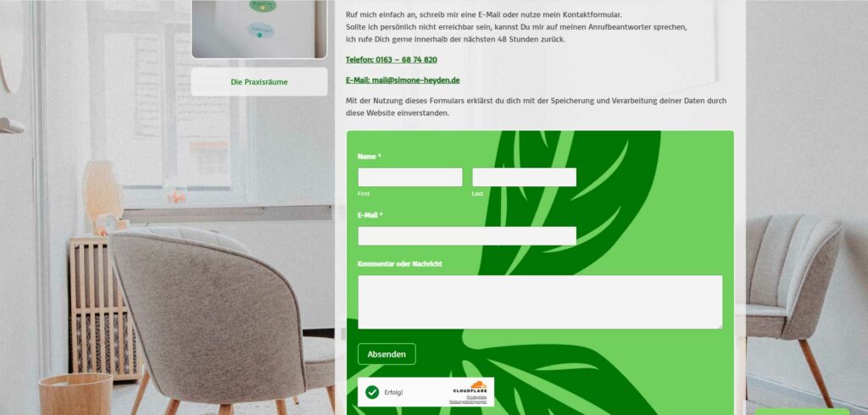Viewport: 868px width, 415px height.
Task: Click the Last sublabel under name field
Action: coord(477,194)
